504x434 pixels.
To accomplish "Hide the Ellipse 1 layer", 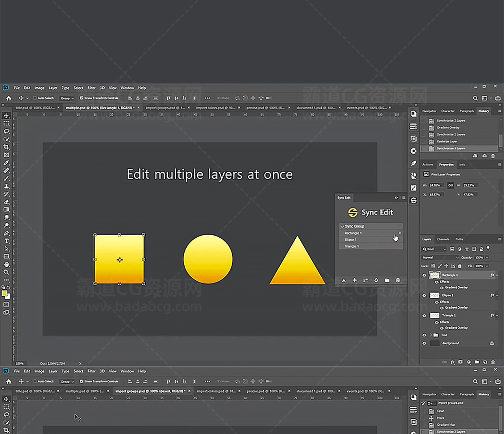I will click(x=424, y=295).
